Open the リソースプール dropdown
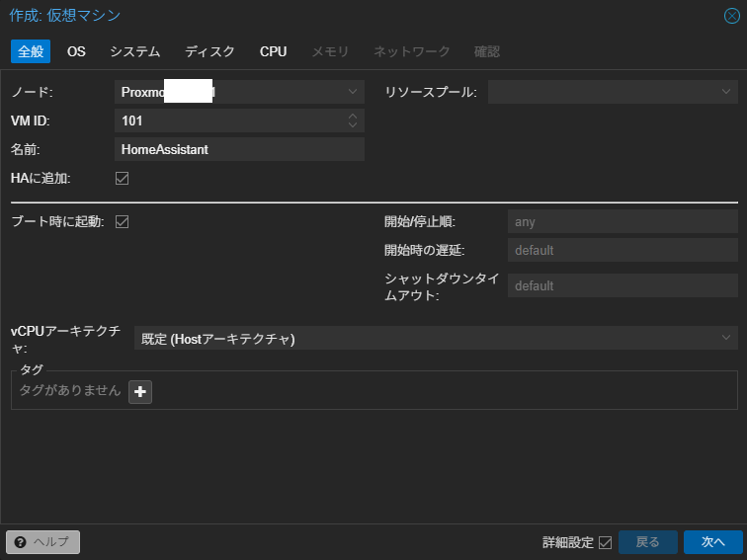This screenshot has width=747, height=560. (726, 92)
